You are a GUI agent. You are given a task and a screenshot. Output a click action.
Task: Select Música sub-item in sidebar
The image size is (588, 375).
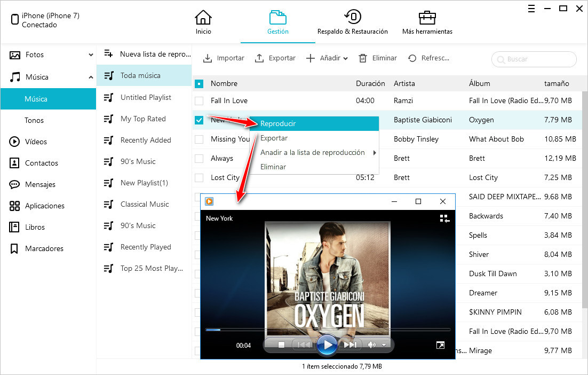click(49, 99)
